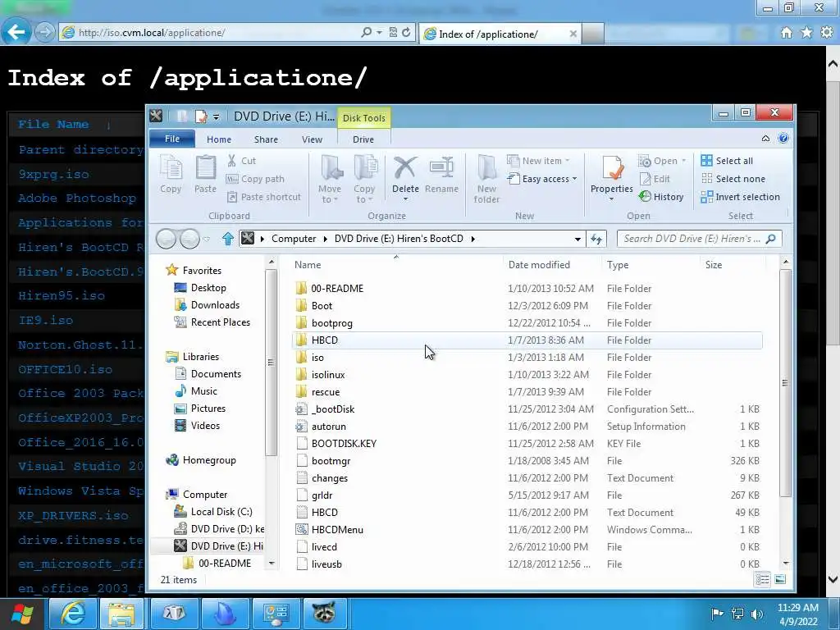840x630 pixels.
Task: Open the File ribbon menu
Action: pyautogui.click(x=172, y=139)
